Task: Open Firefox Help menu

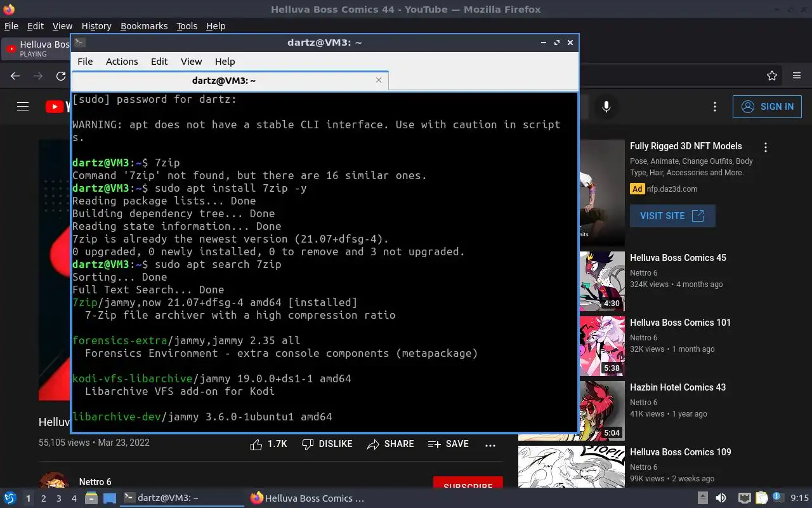Action: tap(216, 26)
